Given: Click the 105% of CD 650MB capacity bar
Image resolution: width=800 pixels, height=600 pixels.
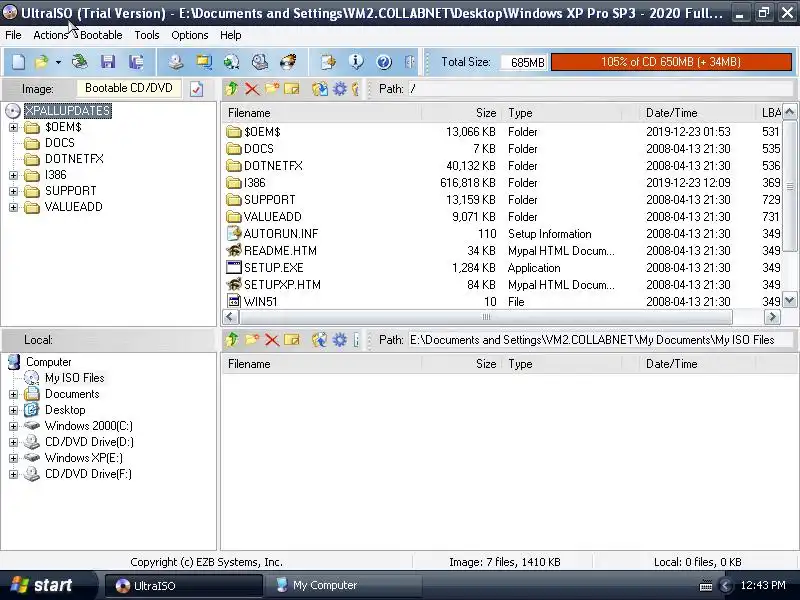Looking at the screenshot, I should [x=671, y=62].
